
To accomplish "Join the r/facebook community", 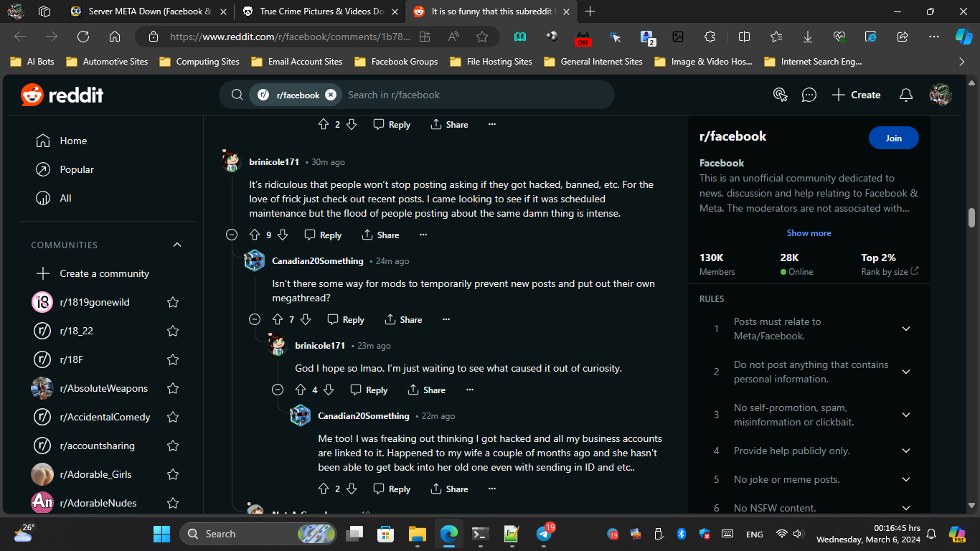I will [893, 138].
